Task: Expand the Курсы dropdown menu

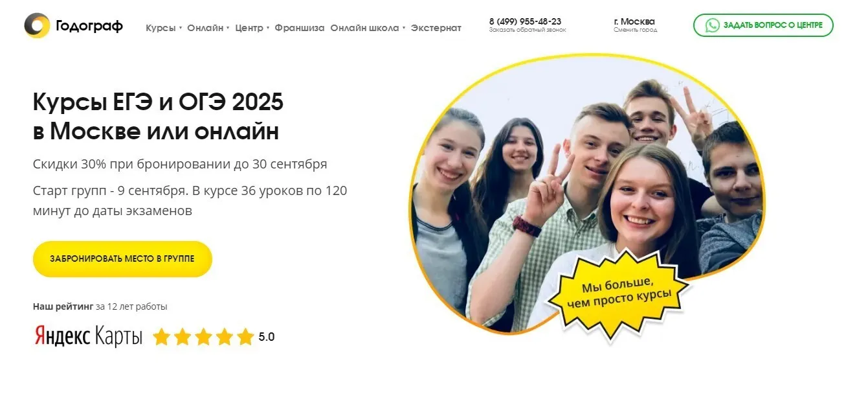Action: [164, 28]
